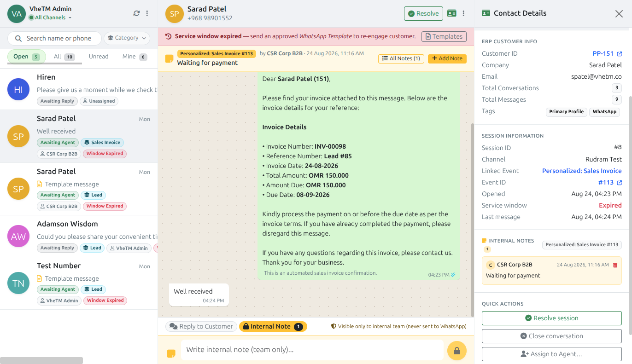Select Internal Note mode
Screen dimensions: 632x364
pos(273,326)
